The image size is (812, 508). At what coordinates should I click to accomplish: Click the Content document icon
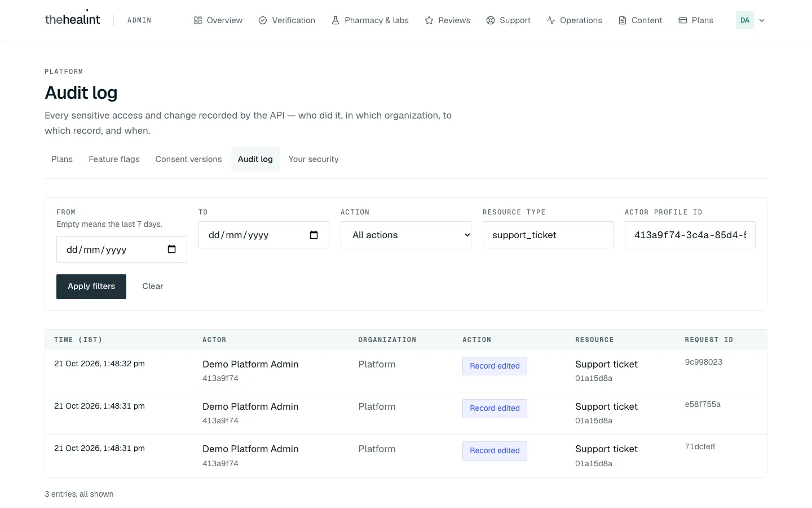click(623, 20)
